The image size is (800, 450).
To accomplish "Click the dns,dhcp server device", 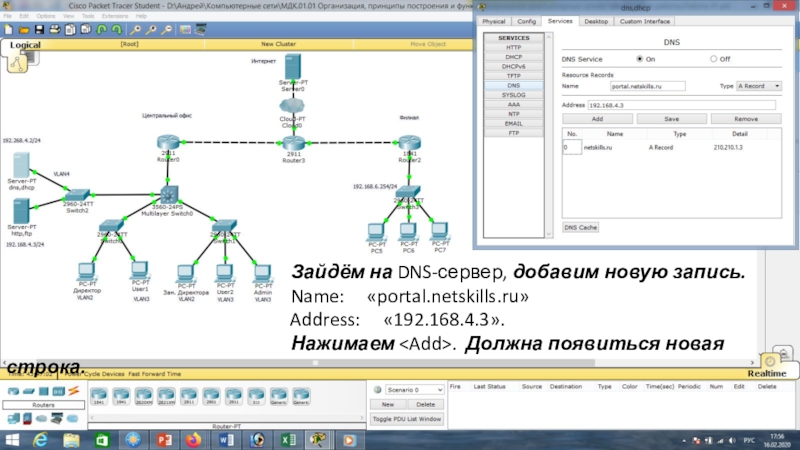I will 21,165.
